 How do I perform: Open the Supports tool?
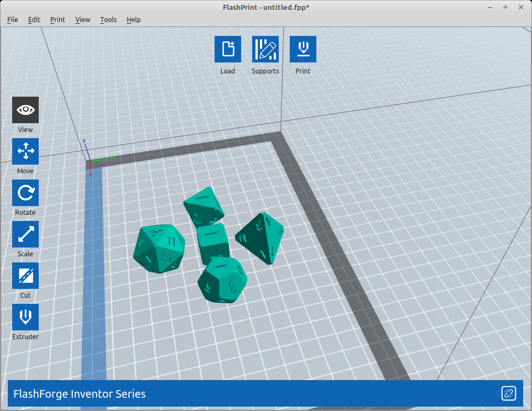pyautogui.click(x=265, y=49)
